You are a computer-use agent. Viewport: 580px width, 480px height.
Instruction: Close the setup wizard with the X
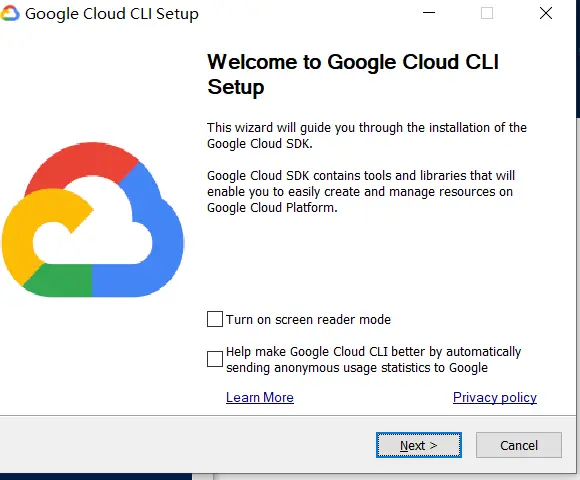click(546, 13)
